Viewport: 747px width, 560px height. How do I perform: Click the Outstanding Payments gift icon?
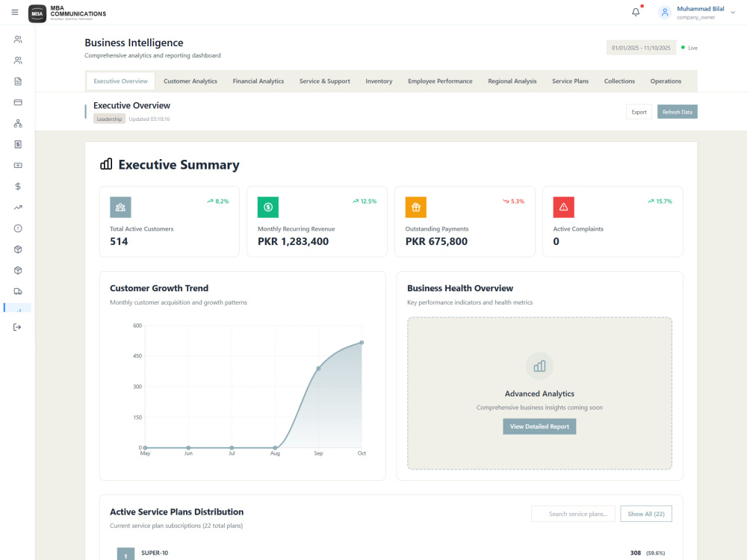click(416, 207)
